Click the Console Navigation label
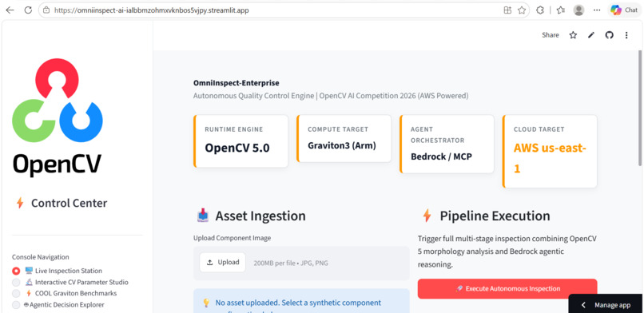 [x=40, y=257]
